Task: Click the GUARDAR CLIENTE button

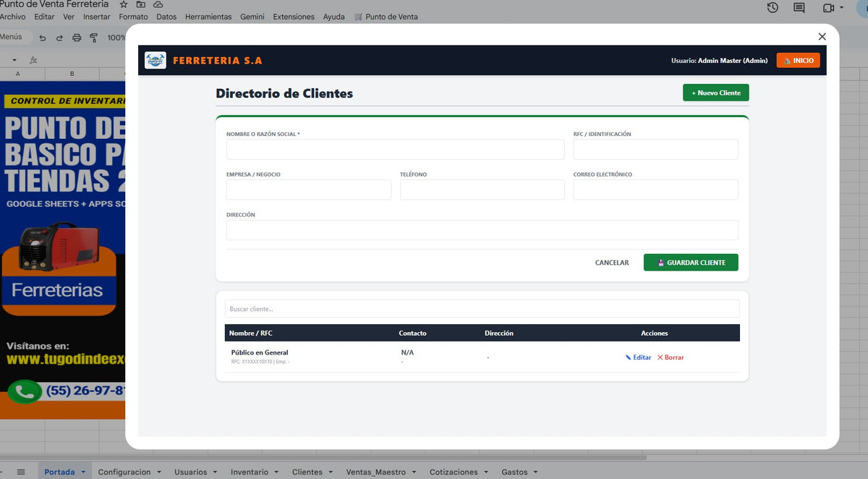Action: [x=691, y=262]
